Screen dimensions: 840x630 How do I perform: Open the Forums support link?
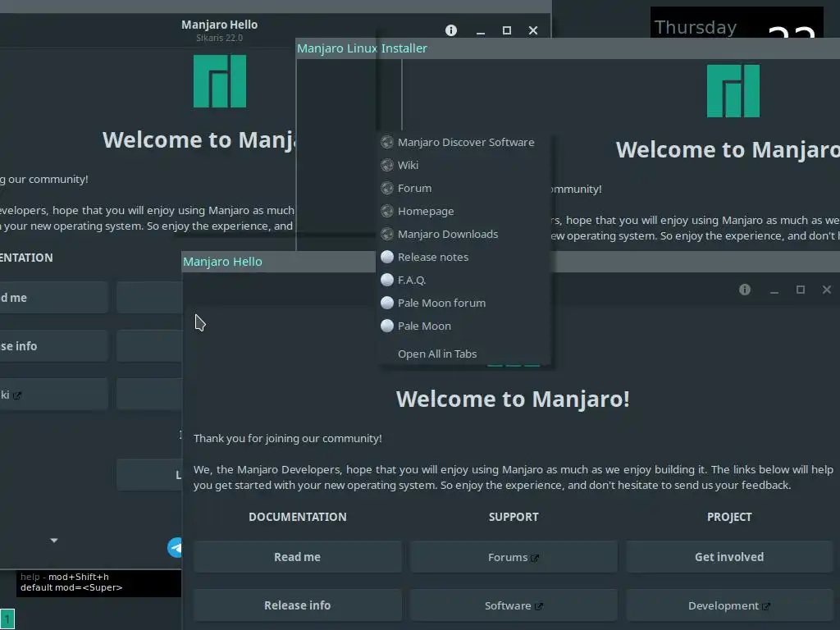pyautogui.click(x=514, y=557)
